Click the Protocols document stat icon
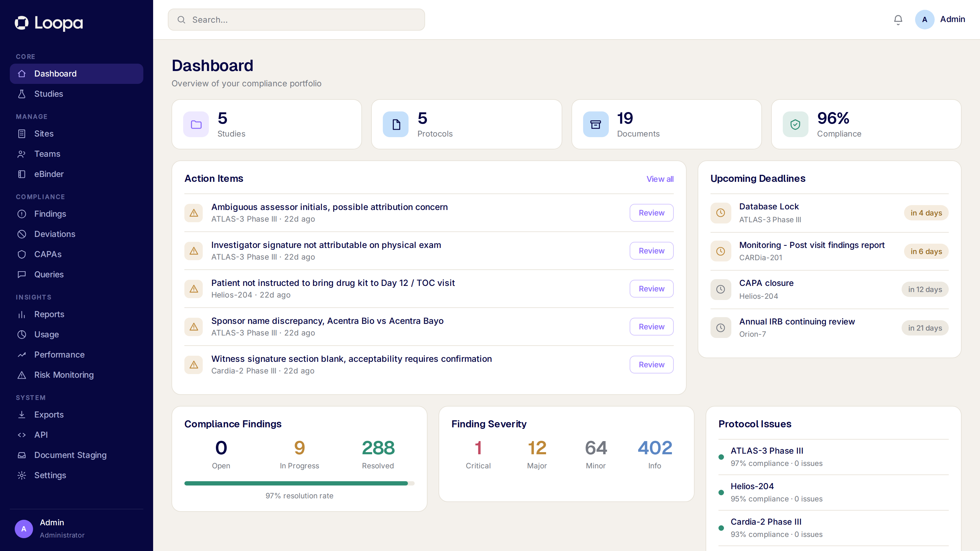 396,124
